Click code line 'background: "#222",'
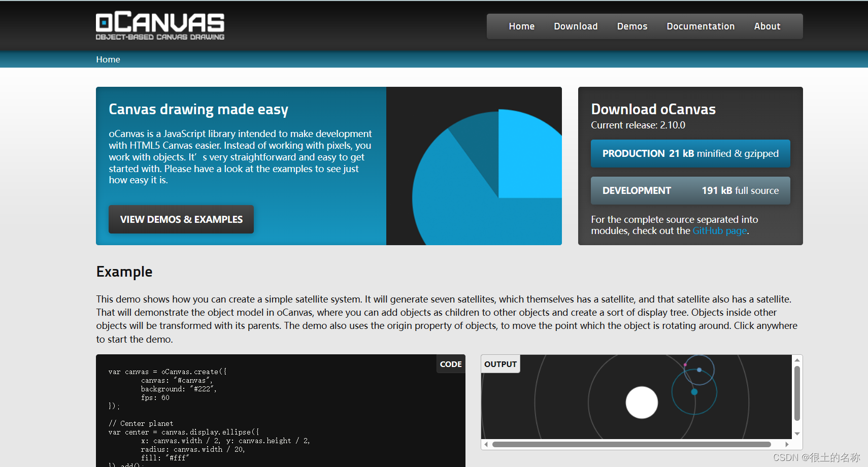The image size is (868, 467). pyautogui.click(x=179, y=389)
